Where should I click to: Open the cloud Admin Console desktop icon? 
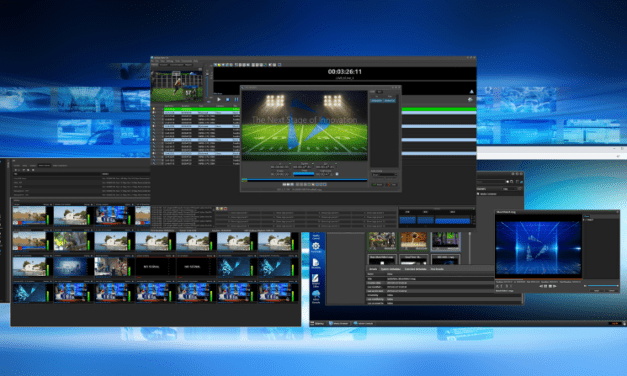click(316, 296)
